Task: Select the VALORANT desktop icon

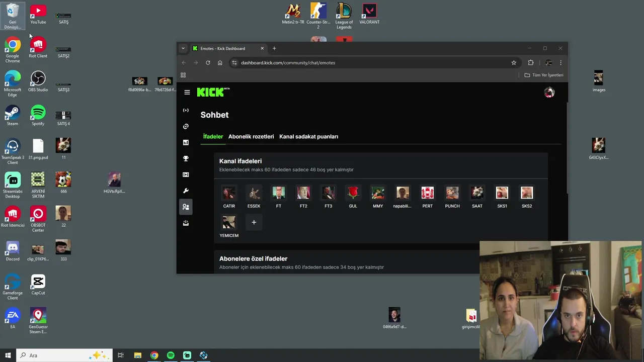Action: pyautogui.click(x=369, y=14)
